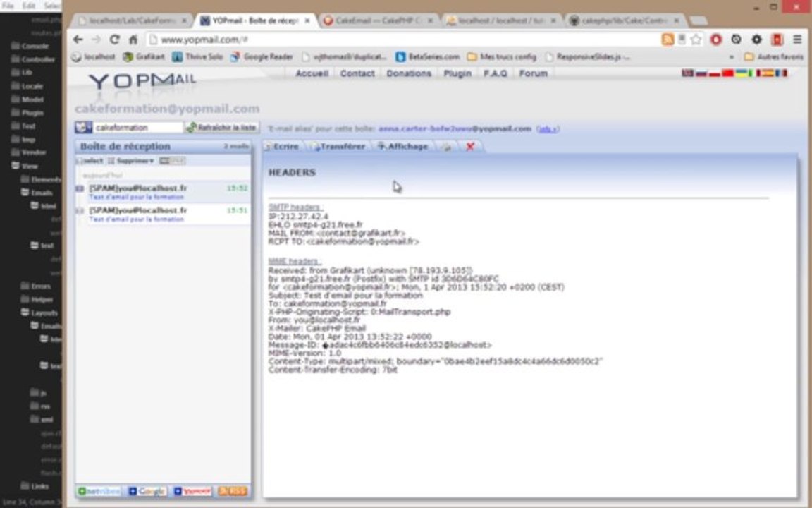Switch to CakeEmail CakePHP browser tab
Screen dimensions: 812x508
click(x=378, y=20)
